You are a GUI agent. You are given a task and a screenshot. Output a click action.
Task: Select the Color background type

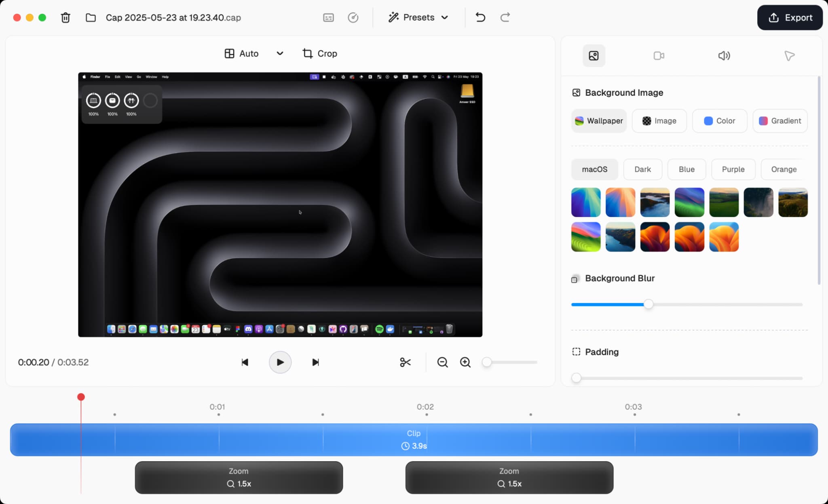point(720,120)
